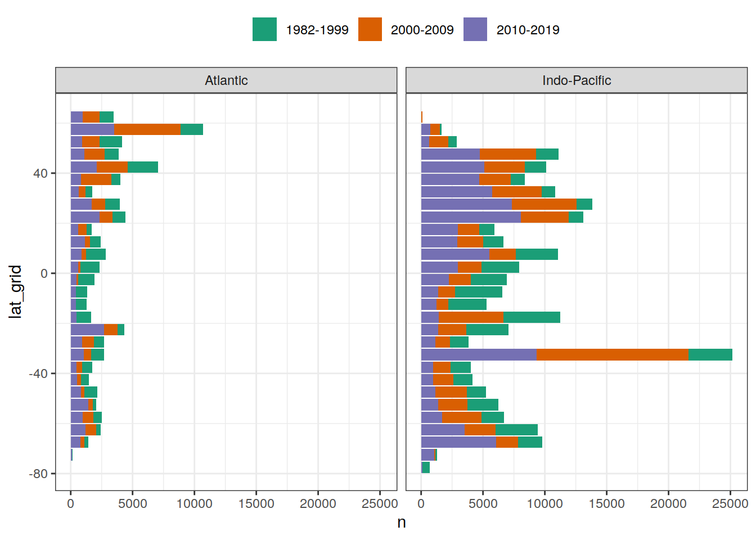Select the "1982-1999" legend text label
756x540 pixels.
point(317,30)
